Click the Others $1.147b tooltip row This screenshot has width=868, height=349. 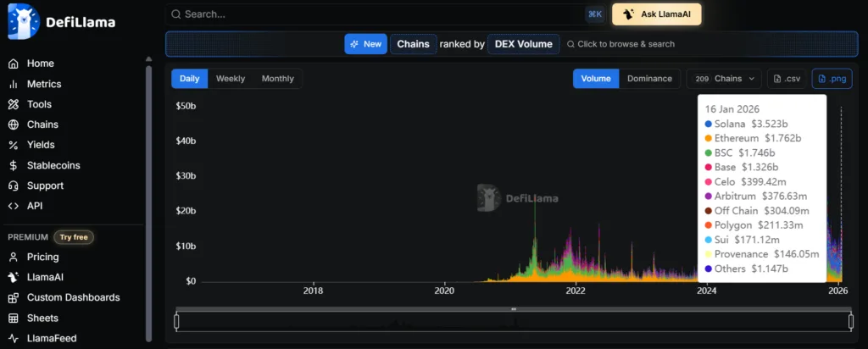point(746,269)
